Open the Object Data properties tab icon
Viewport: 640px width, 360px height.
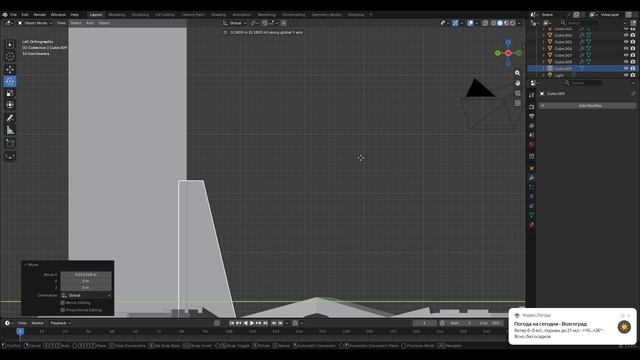(x=531, y=215)
